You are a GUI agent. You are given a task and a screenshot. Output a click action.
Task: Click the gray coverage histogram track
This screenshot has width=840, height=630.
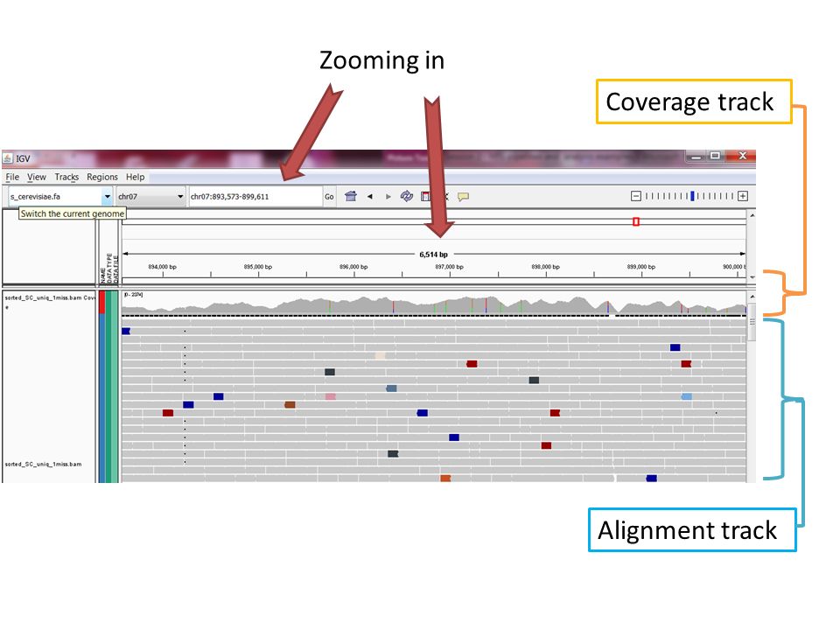433,304
